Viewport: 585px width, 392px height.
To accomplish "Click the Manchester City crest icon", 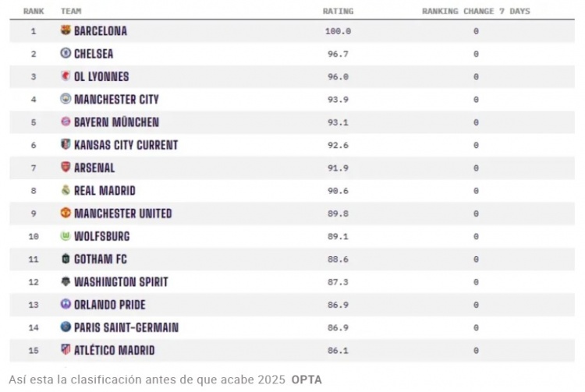I will 66,99.
